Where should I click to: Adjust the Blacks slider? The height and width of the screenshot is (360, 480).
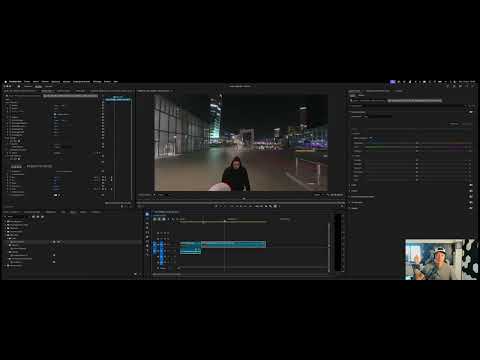tap(416, 180)
